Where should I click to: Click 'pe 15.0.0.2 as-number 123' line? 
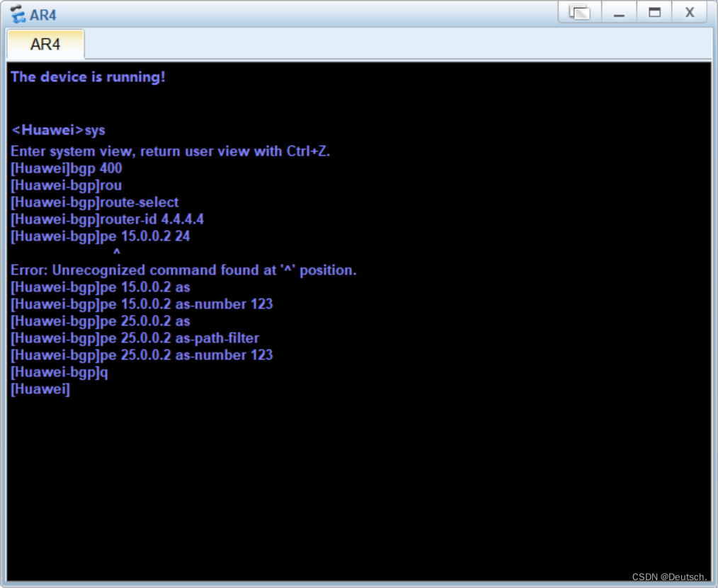coord(142,304)
